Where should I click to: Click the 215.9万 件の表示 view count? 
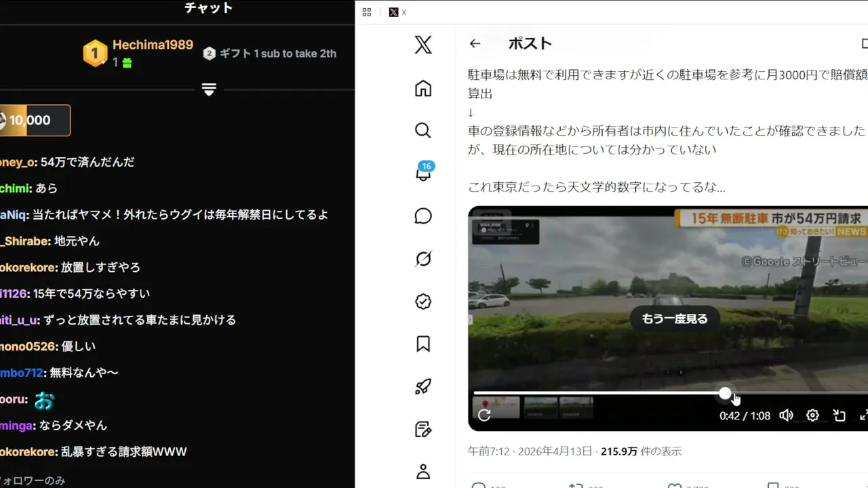pos(641,451)
